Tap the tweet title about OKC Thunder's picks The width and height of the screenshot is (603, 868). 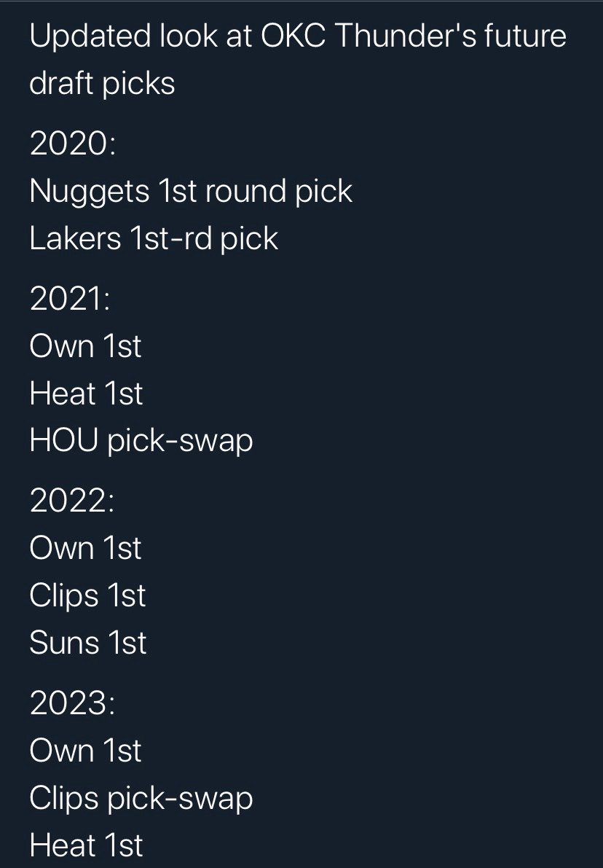(x=298, y=59)
